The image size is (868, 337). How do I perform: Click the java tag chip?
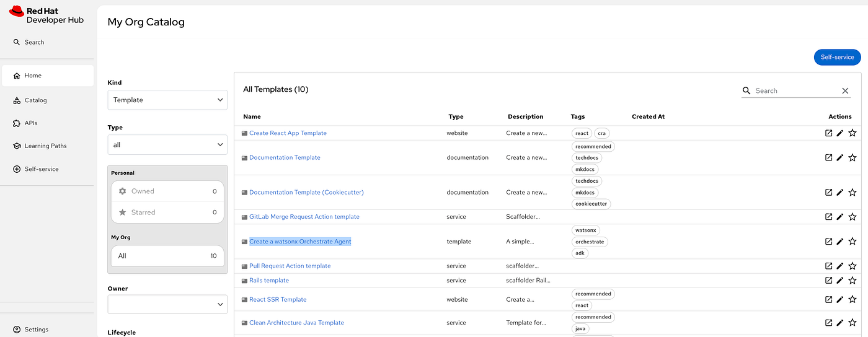(x=580, y=329)
